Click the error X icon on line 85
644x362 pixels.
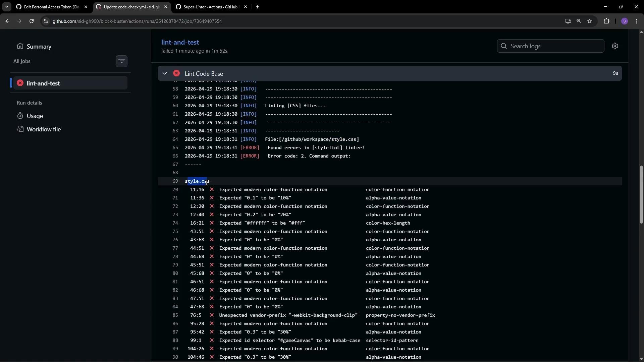[212, 315]
